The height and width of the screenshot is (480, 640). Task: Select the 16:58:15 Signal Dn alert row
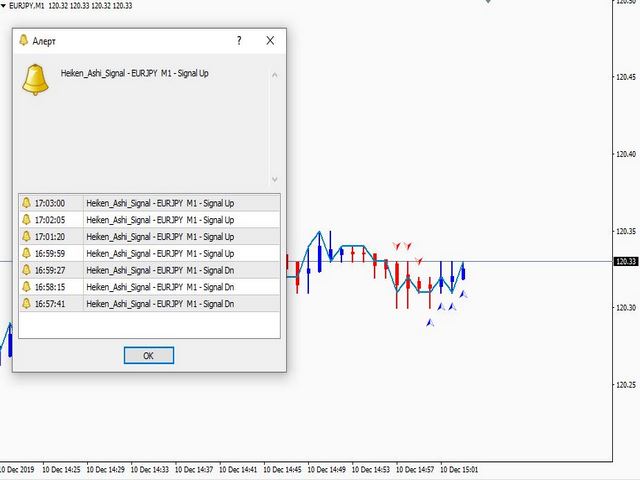[x=149, y=287]
